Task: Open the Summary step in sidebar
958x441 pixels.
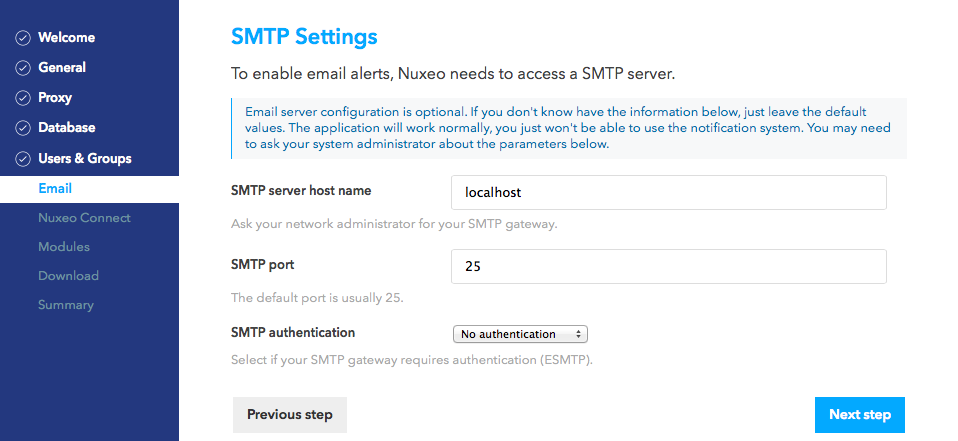Action: pos(66,305)
